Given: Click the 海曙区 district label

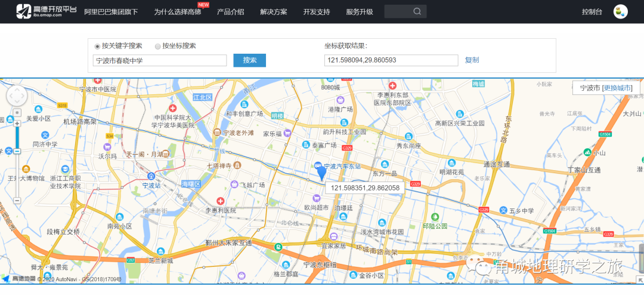Looking at the screenshot, I should click(x=191, y=184).
